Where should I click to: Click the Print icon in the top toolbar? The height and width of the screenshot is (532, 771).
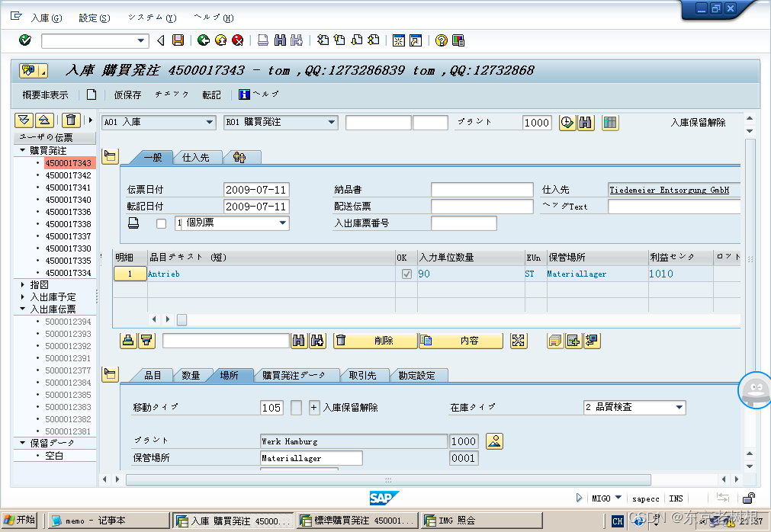pyautogui.click(x=262, y=40)
